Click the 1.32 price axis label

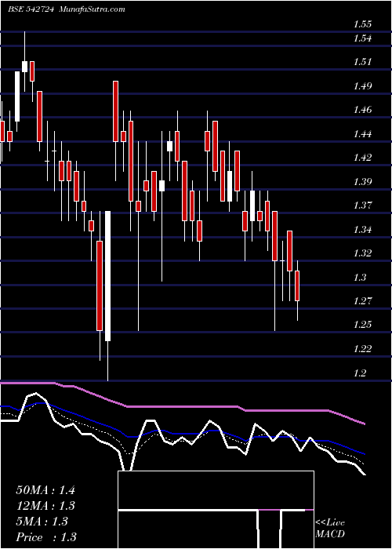[x=362, y=253]
